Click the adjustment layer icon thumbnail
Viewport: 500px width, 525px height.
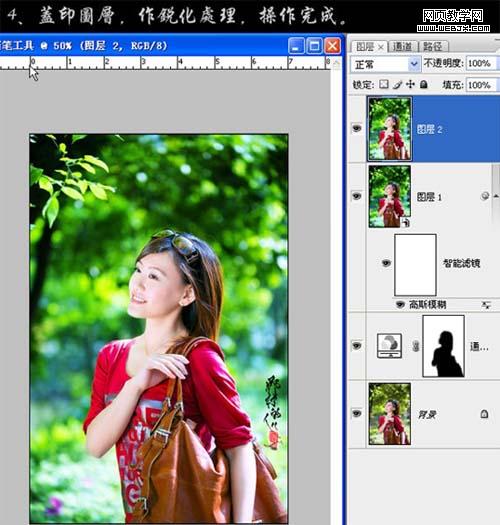point(389,346)
